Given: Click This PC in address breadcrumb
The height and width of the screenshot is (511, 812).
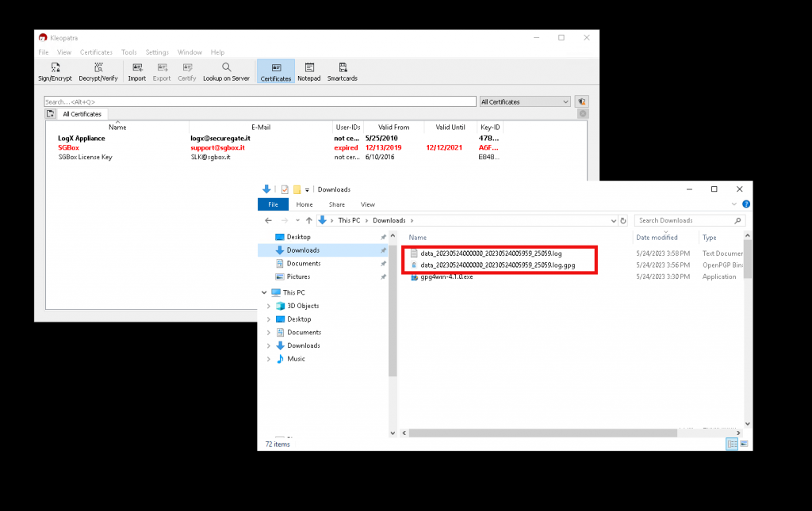Looking at the screenshot, I should 349,220.
